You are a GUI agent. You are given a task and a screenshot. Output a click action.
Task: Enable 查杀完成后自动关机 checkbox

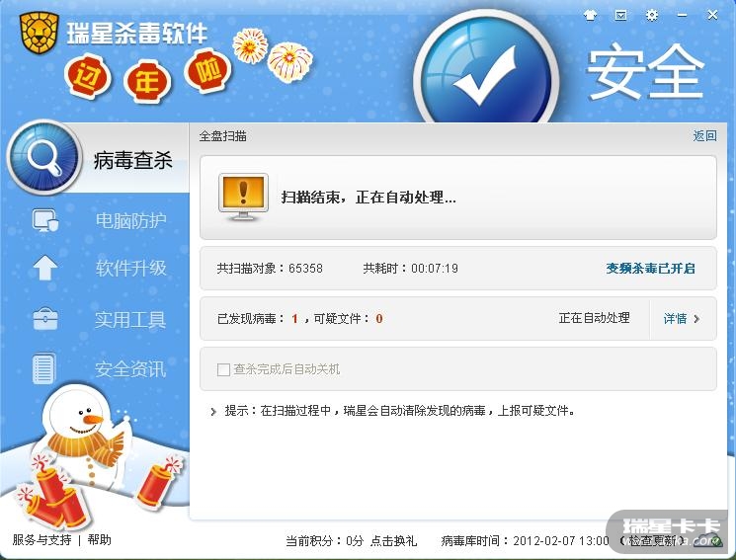(223, 369)
